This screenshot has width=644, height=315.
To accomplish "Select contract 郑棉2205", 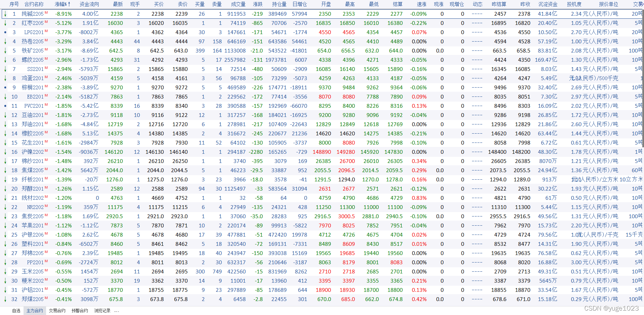I will [33, 253].
